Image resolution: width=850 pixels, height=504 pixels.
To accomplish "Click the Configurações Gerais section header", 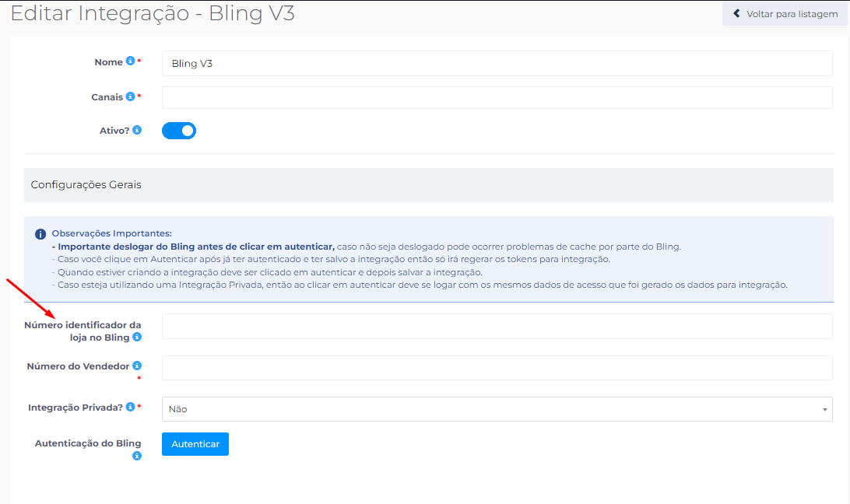I will pyautogui.click(x=429, y=185).
